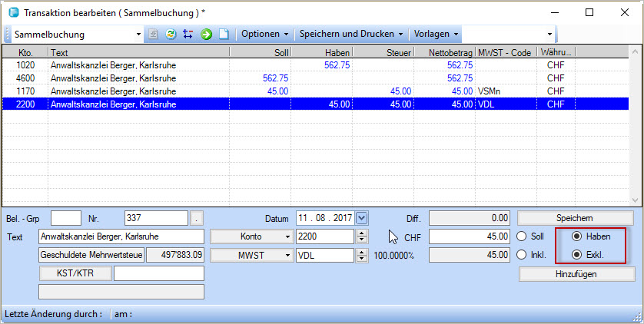644x324 pixels.
Task: Open the Konto dropdown button
Action: (x=251, y=236)
